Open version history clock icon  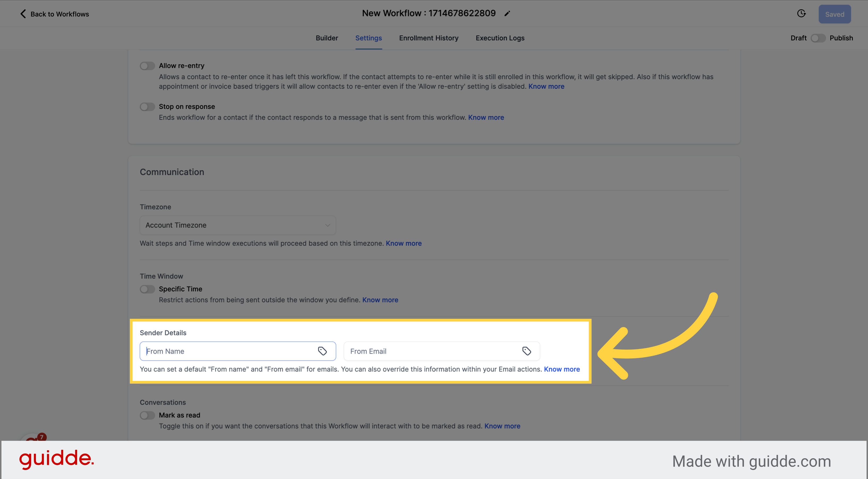pyautogui.click(x=801, y=14)
